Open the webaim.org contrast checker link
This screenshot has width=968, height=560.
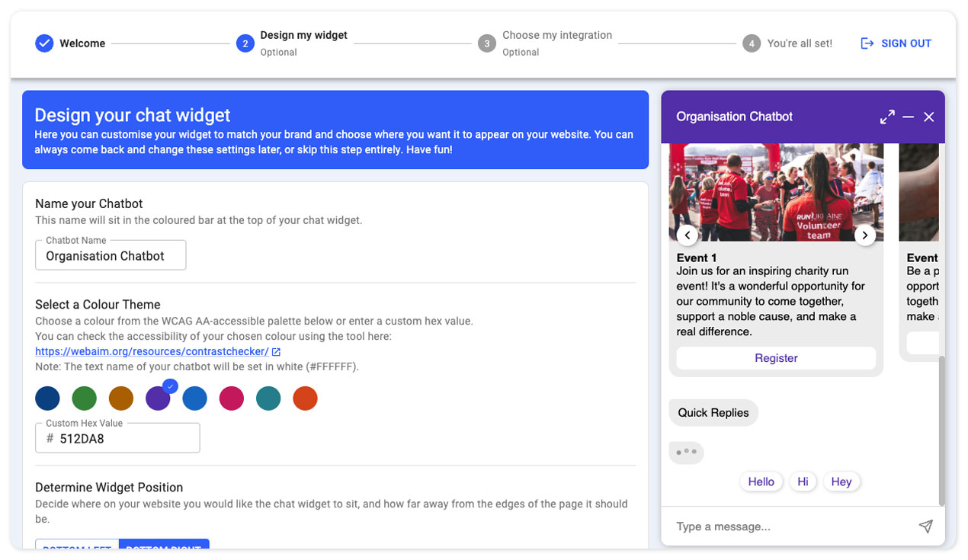click(152, 351)
